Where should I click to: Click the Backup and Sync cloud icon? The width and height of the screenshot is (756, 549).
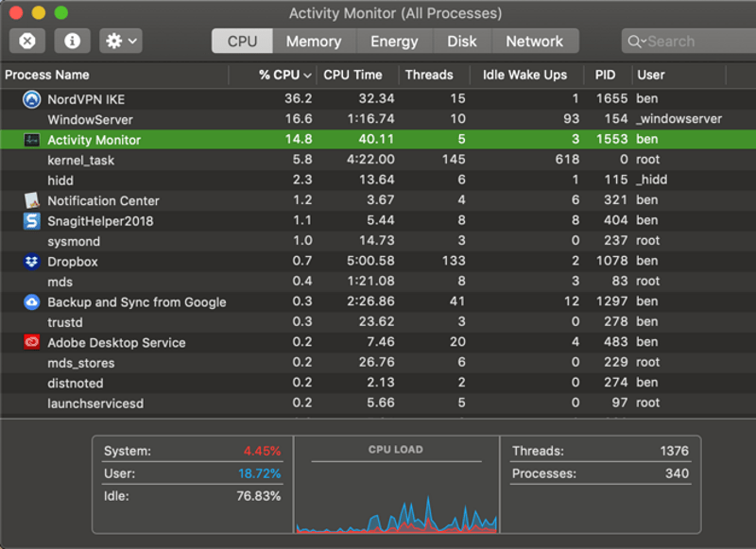32,302
